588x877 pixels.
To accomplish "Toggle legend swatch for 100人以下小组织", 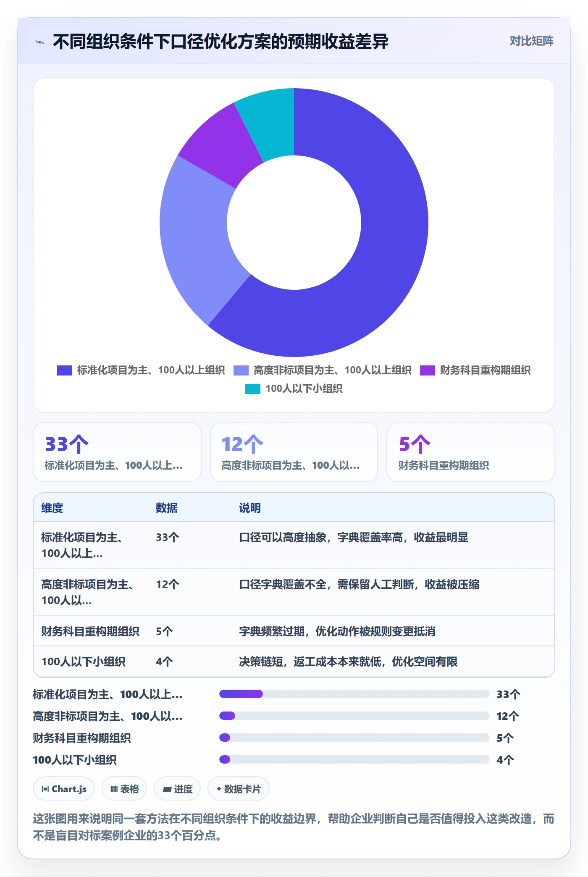I will (253, 389).
